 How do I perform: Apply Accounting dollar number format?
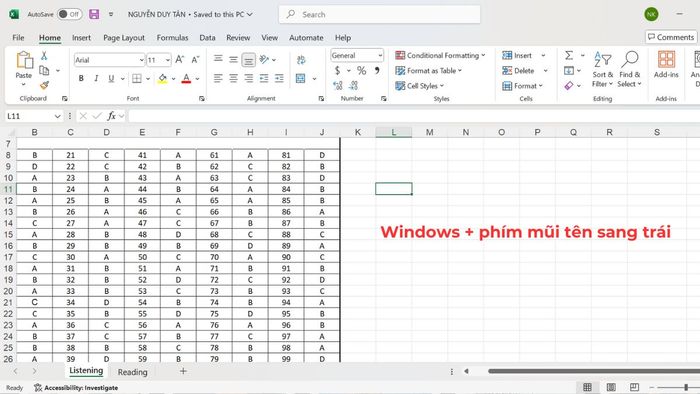click(338, 71)
